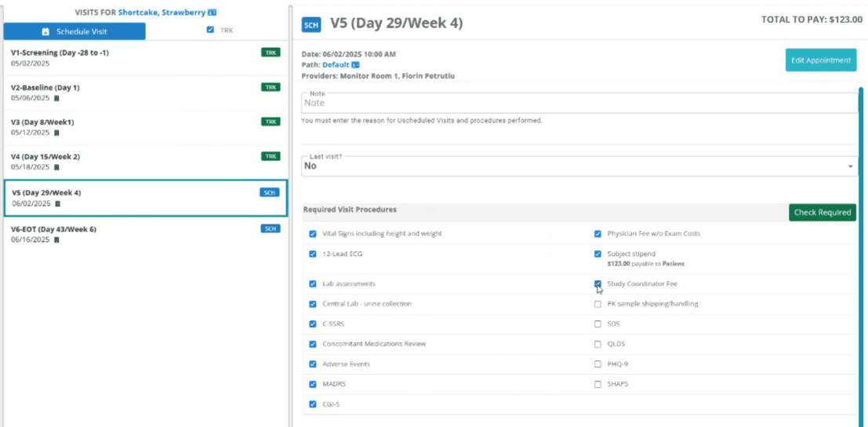868x427 pixels.
Task: Select V3 (Day 8/Week1) visit
Action: coord(145,127)
